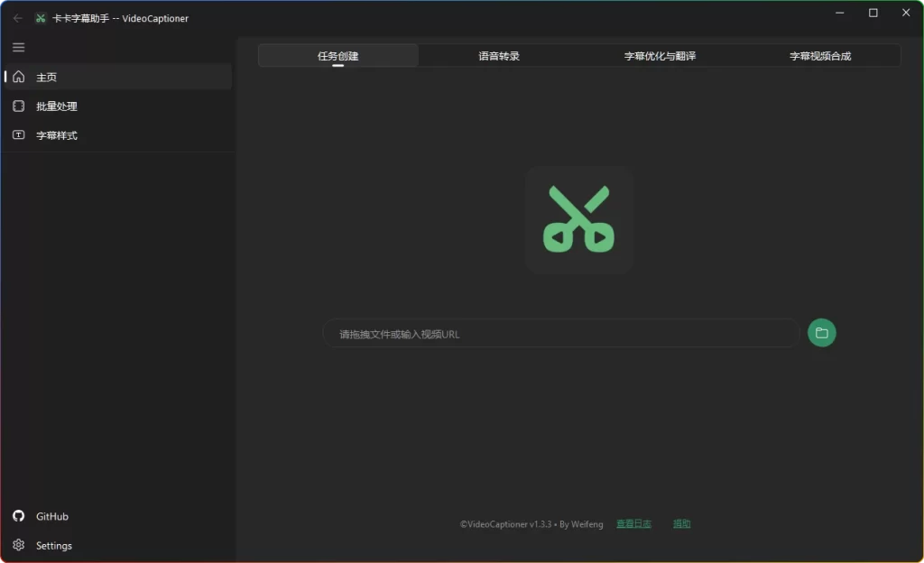Click the green folder browse button
This screenshot has height=563, width=924.
(x=821, y=333)
